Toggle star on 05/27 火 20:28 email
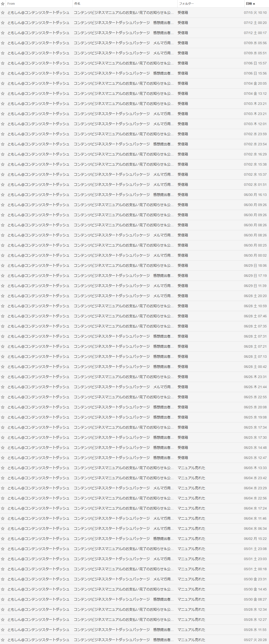The image size is (269, 644). tap(3, 640)
